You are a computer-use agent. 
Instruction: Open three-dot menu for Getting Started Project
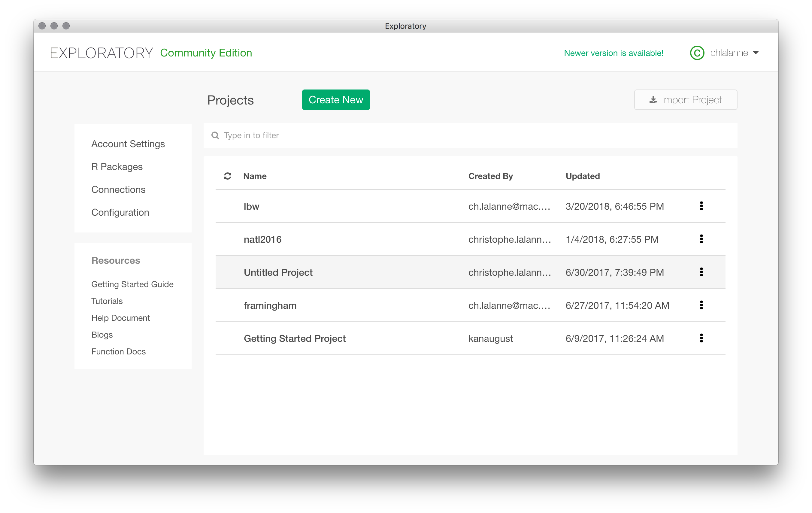click(701, 338)
